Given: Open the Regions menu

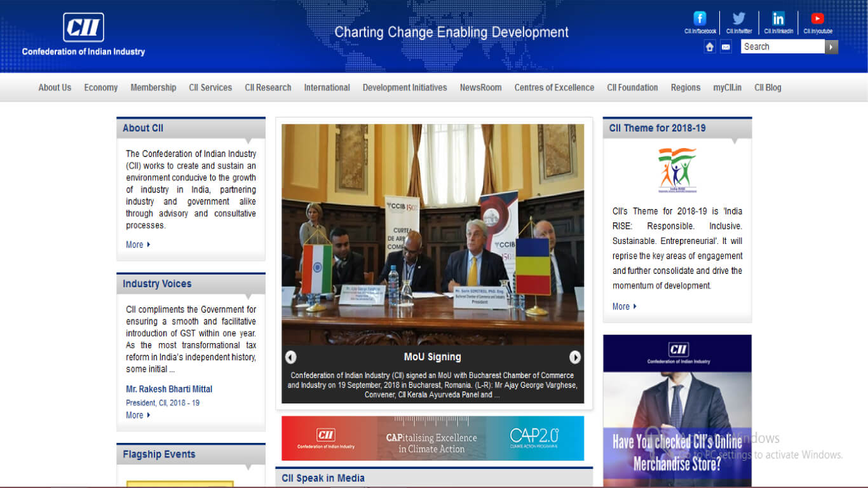Looking at the screenshot, I should tap(686, 88).
